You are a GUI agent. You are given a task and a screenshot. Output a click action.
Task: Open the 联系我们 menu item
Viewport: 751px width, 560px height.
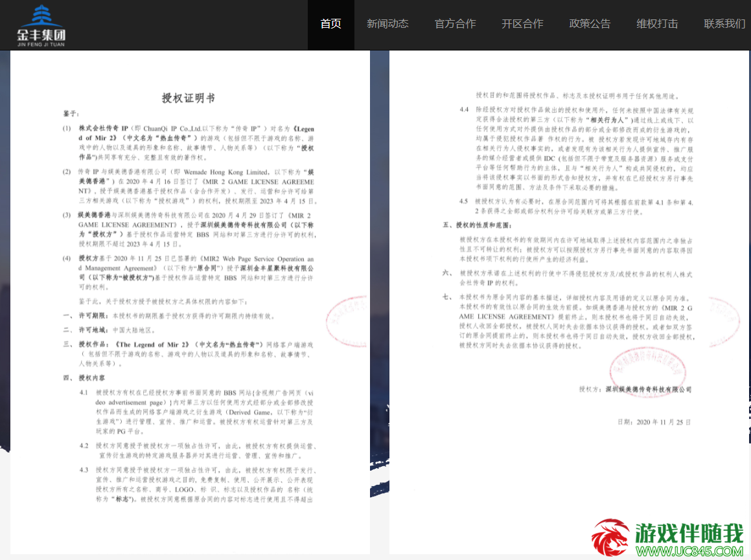(x=724, y=24)
